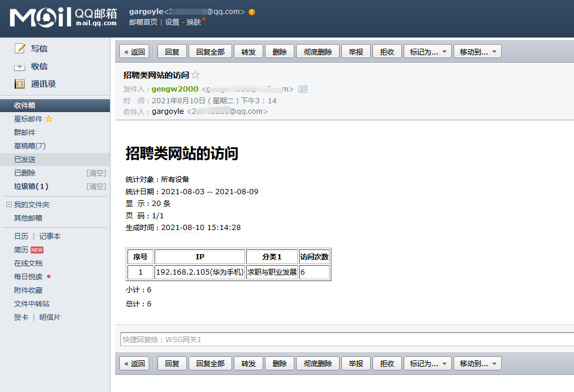Screen dimensions: 574x392
Task: Click the top 彻底删除 button
Action: [x=318, y=52]
